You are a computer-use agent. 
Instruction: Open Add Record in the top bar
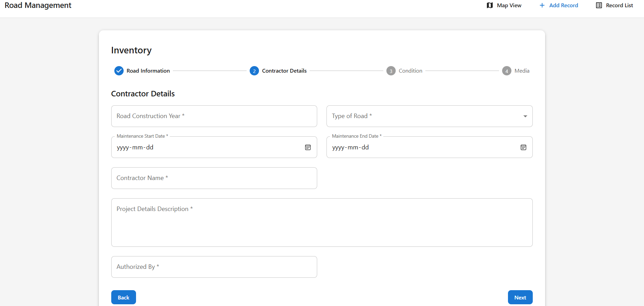pyautogui.click(x=559, y=6)
